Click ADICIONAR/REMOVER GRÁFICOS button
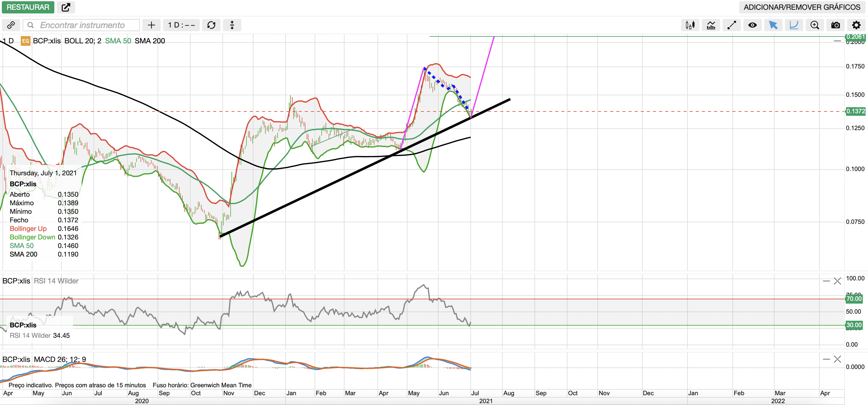 pos(802,7)
